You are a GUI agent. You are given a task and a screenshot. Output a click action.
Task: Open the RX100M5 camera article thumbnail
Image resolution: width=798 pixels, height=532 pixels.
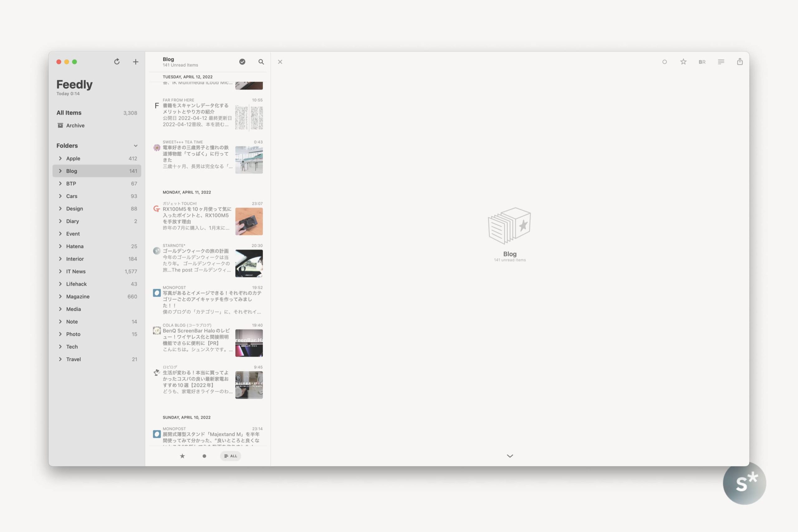(x=249, y=222)
